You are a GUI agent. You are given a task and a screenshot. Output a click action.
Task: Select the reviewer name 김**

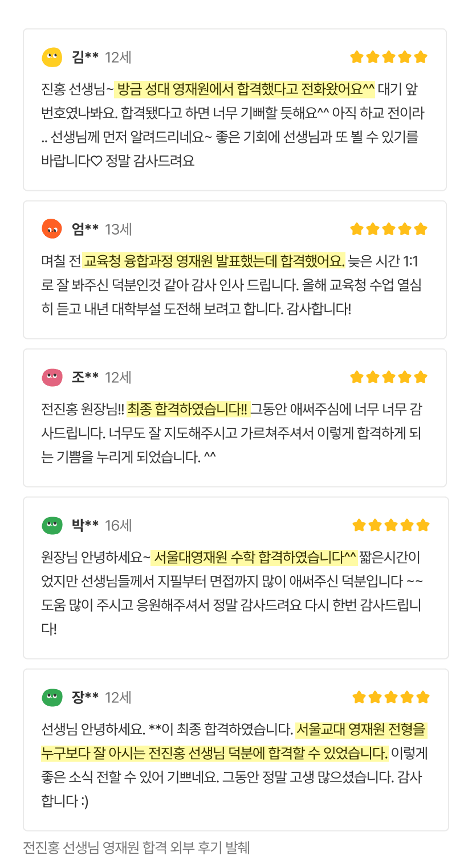pos(85,58)
